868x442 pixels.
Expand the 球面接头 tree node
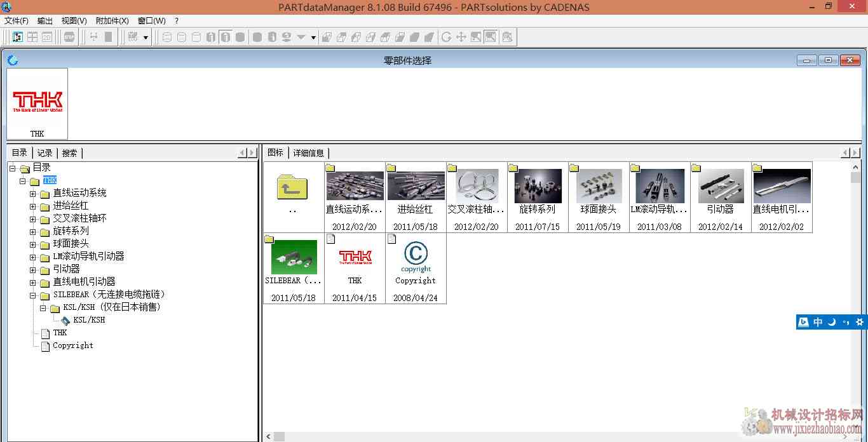click(x=33, y=244)
